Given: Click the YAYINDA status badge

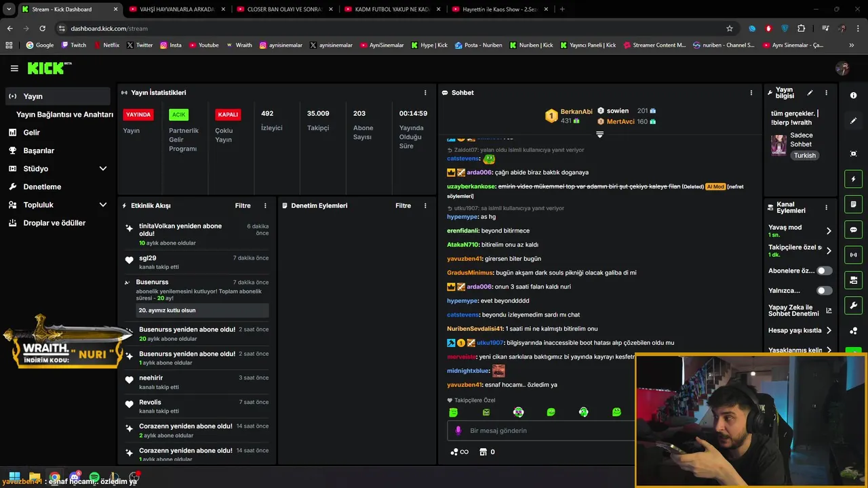Looking at the screenshot, I should pos(138,115).
